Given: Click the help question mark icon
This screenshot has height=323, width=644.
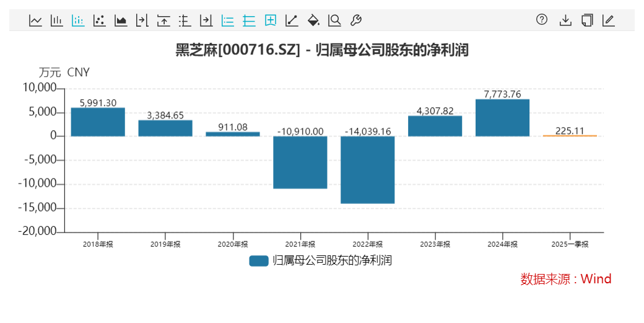Looking at the screenshot, I should [x=542, y=19].
